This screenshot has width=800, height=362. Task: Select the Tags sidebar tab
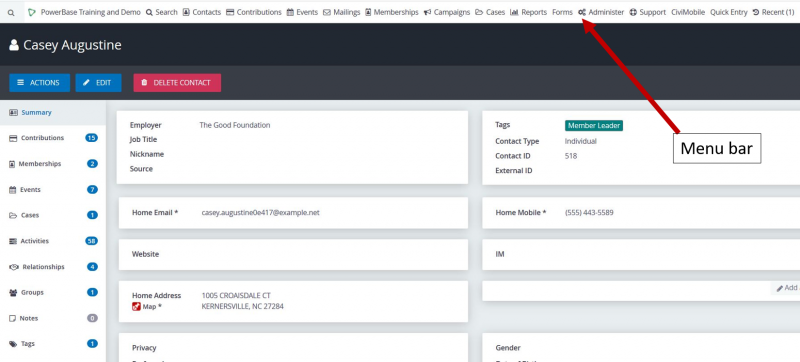(53, 344)
